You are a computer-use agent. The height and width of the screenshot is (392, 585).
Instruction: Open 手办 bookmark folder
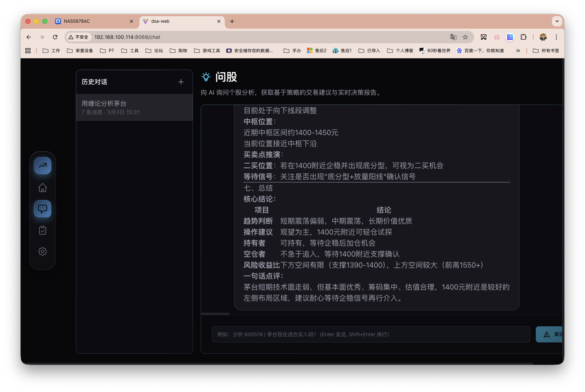292,51
